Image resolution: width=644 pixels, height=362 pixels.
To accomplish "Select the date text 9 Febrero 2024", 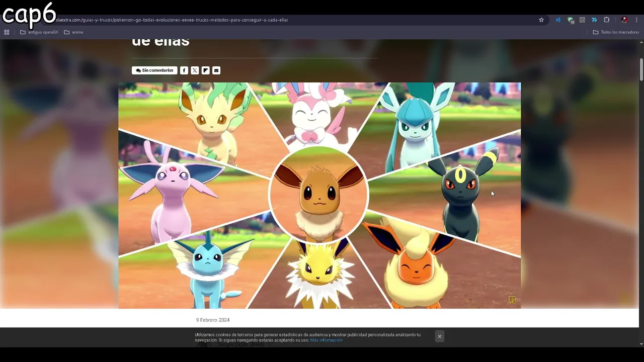I will (213, 320).
